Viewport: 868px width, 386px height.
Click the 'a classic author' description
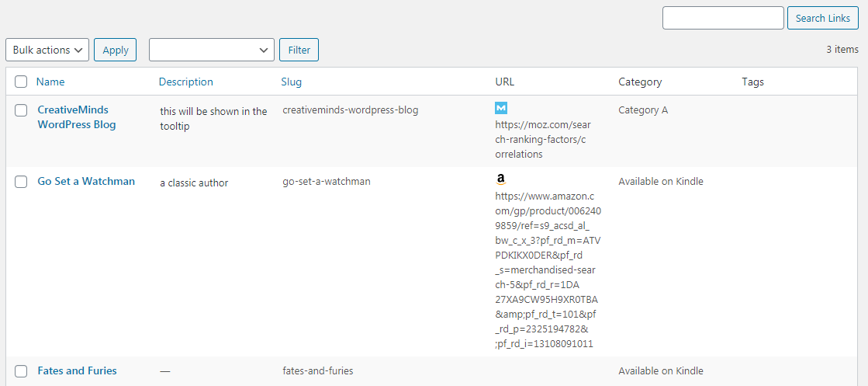pyautogui.click(x=194, y=183)
